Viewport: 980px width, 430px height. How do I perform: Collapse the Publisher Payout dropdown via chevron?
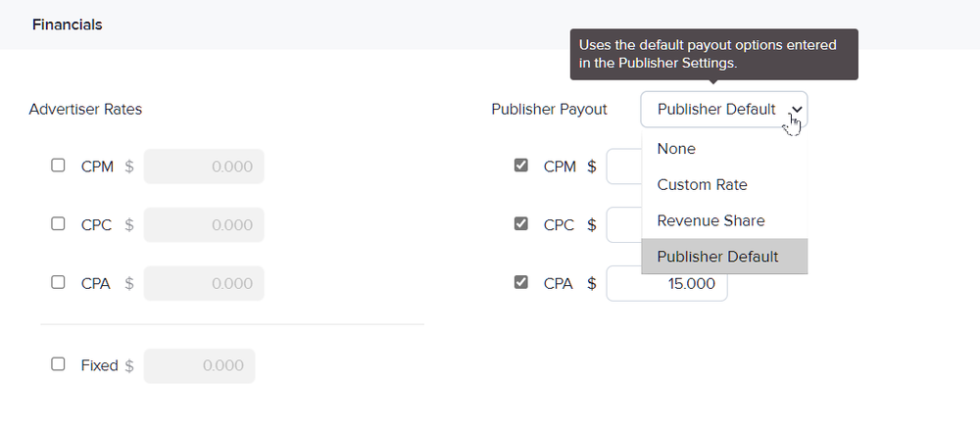click(797, 110)
